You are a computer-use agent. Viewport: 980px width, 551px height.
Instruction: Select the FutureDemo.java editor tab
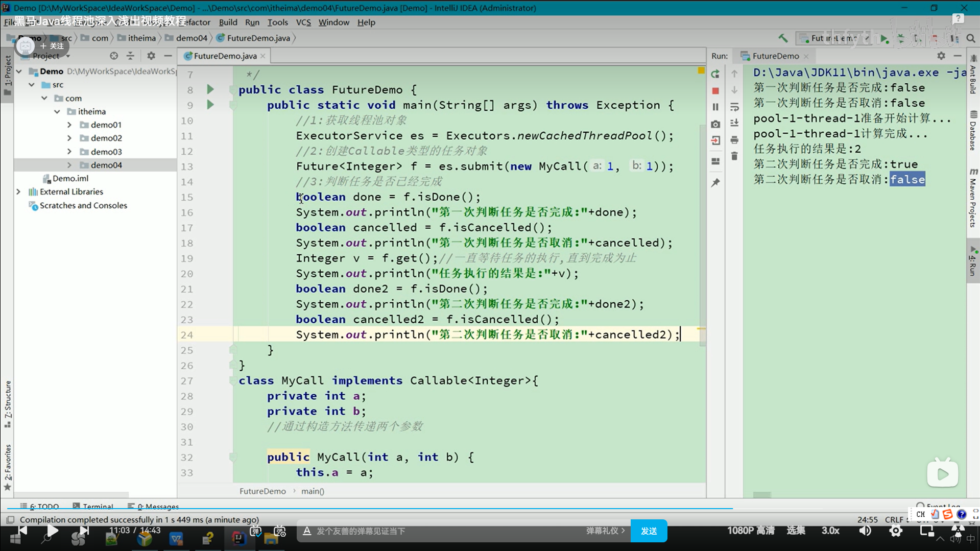coord(225,56)
